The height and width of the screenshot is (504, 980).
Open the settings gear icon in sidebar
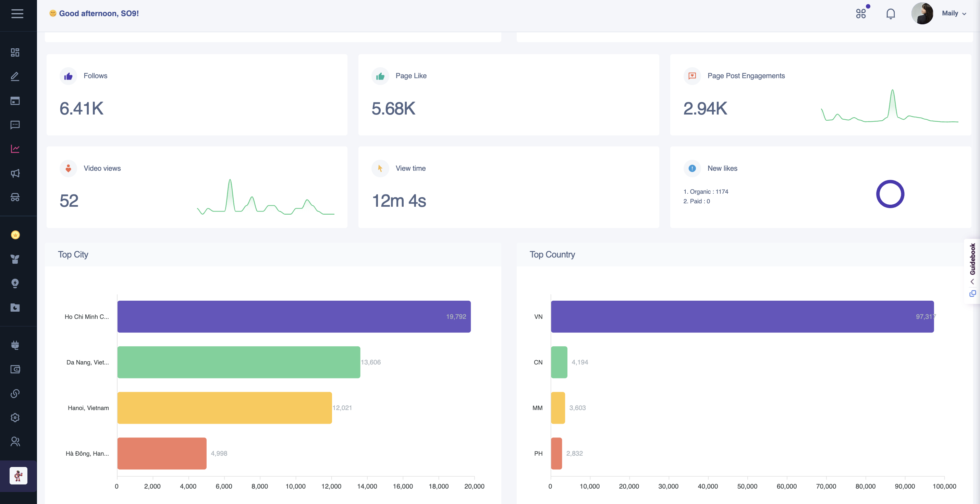click(x=15, y=418)
